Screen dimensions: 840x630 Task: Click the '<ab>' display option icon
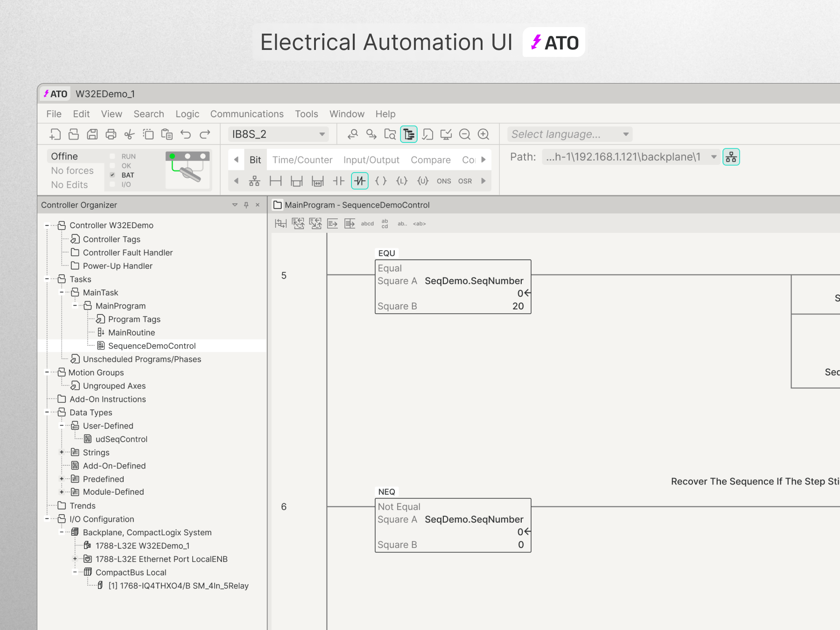click(x=419, y=224)
